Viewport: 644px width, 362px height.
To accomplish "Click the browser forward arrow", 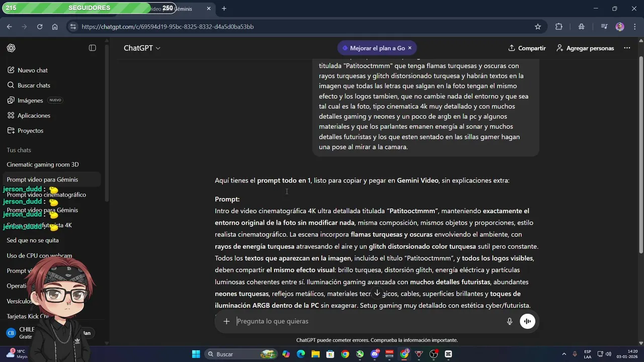I will [x=24, y=27].
